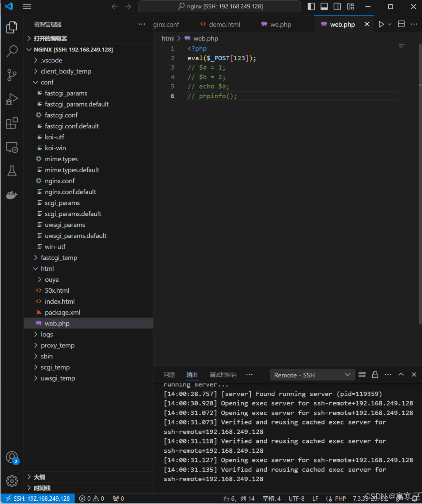
Task: Open the hamburger application menu
Action: tap(27, 7)
